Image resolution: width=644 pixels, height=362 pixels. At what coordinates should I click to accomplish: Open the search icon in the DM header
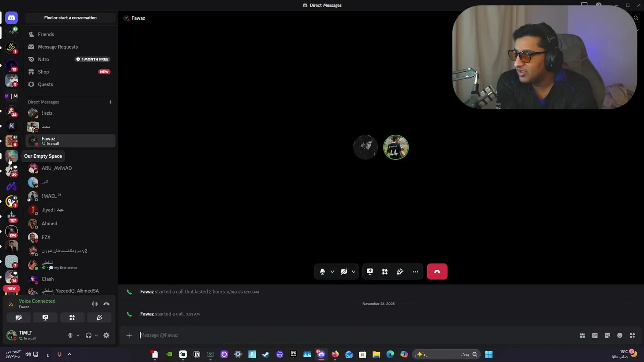[636, 18]
